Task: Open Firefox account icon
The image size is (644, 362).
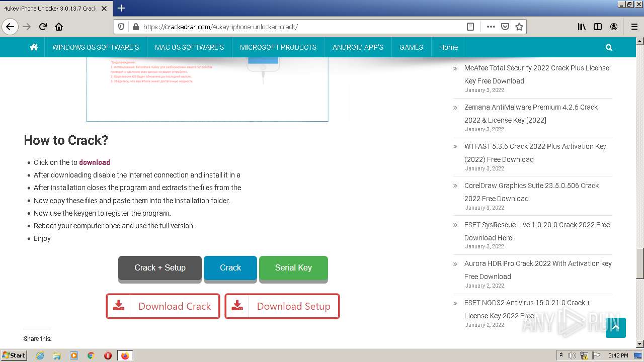Action: tap(614, 27)
